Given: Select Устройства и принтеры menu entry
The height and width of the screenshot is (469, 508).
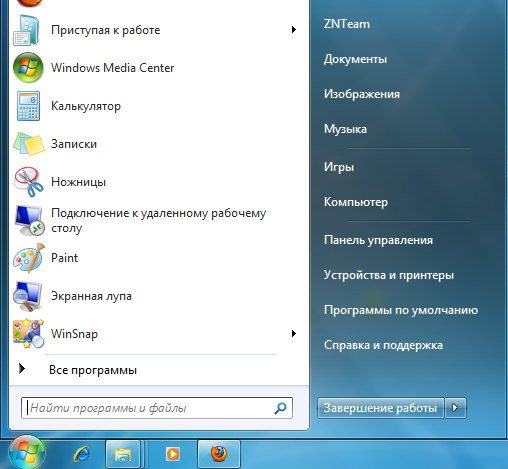Looking at the screenshot, I should coord(389,275).
